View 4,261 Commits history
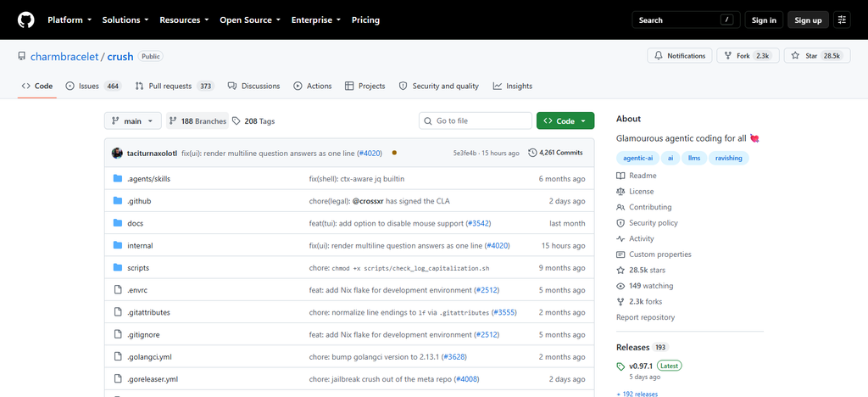This screenshot has height=397, width=868. point(555,153)
